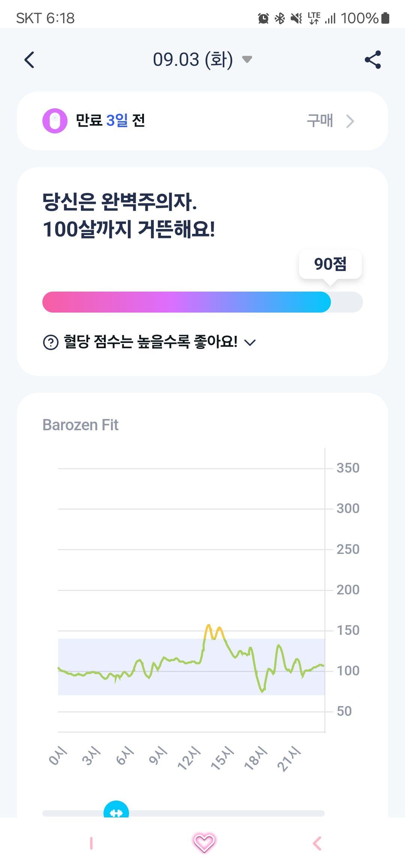Tap the 만료 3일 전 sensor expiry card
Image resolution: width=405 pixels, height=868 pixels.
202,121
